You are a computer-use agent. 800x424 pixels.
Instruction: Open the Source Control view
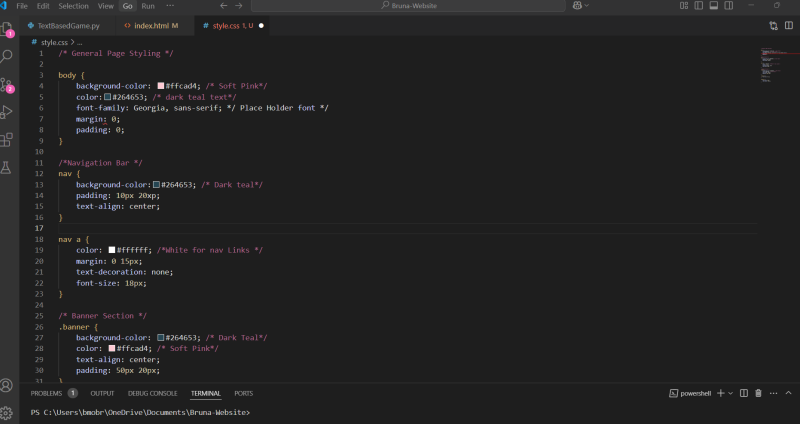click(7, 84)
